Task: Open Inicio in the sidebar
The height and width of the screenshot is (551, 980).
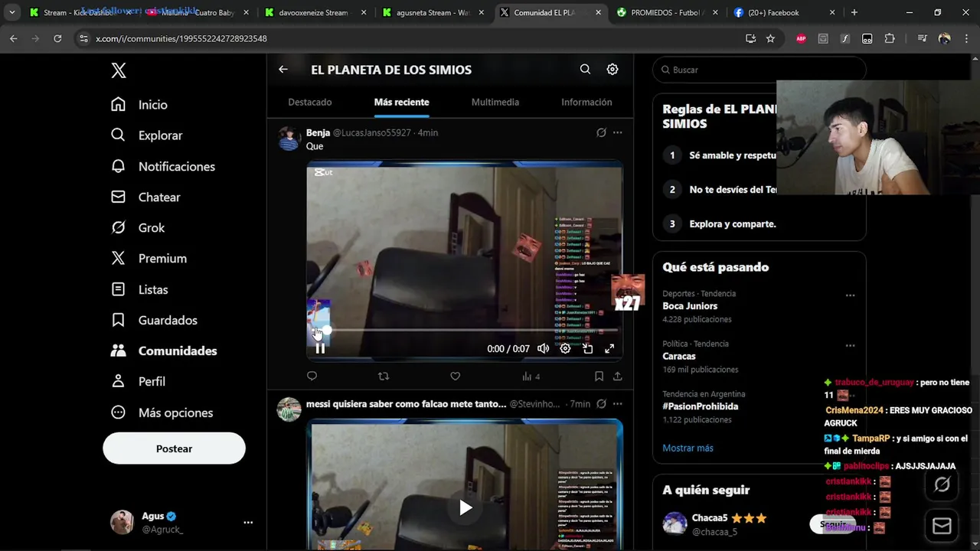Action: click(x=139, y=105)
